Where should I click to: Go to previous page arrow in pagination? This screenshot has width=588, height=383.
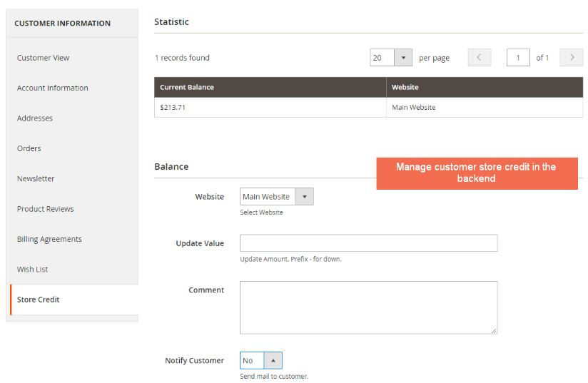coord(479,58)
